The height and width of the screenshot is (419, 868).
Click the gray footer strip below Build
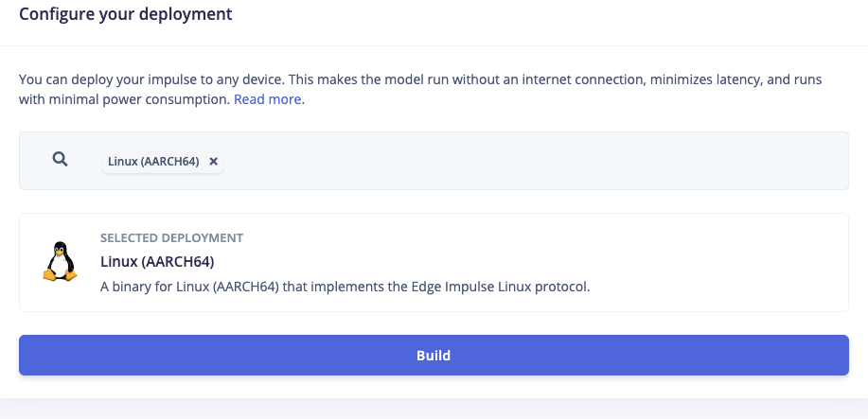tap(434, 409)
